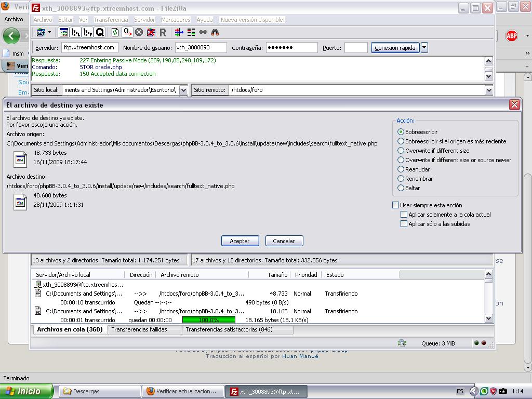Viewport: 532px width, 399px height.
Task: Click queue list scrollbar down arrow
Action: click(488, 318)
